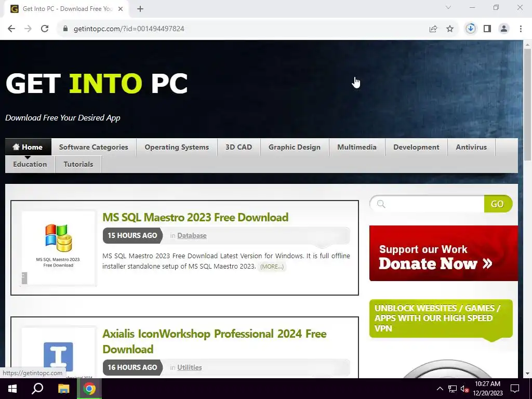Click the 15 HOURS AGO badge
Screen dimensions: 532x399
pos(132,235)
